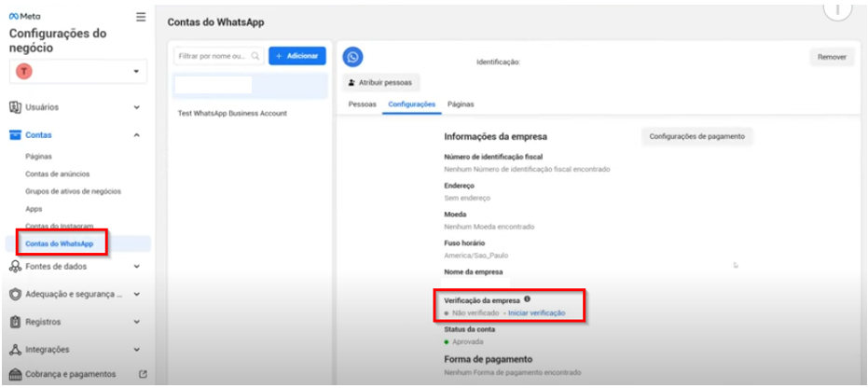
Task: Click the America/Sao_Paulo time zone text
Action: point(476,256)
